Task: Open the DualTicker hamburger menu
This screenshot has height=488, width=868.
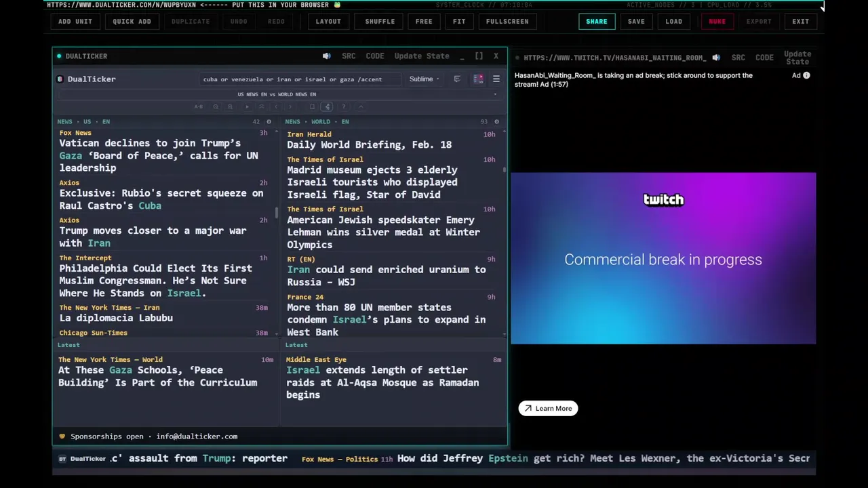Action: point(496,79)
